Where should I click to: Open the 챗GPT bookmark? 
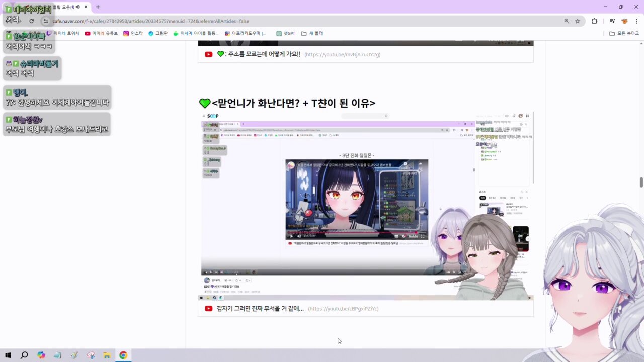286,33
